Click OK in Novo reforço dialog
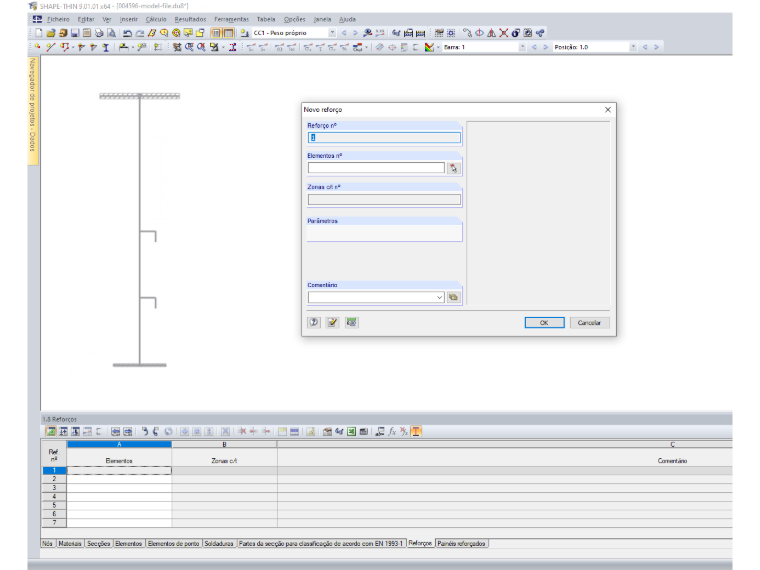This screenshot has height=570, width=760. tap(544, 322)
